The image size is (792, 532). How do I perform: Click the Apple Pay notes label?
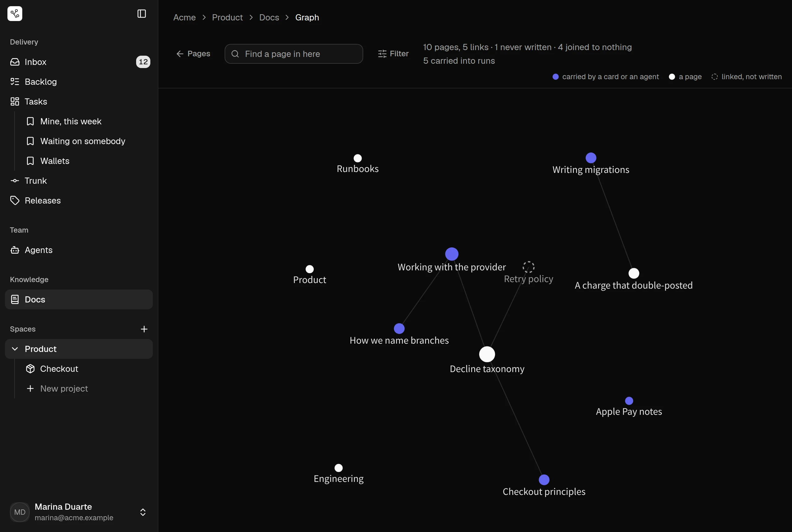[629, 412]
